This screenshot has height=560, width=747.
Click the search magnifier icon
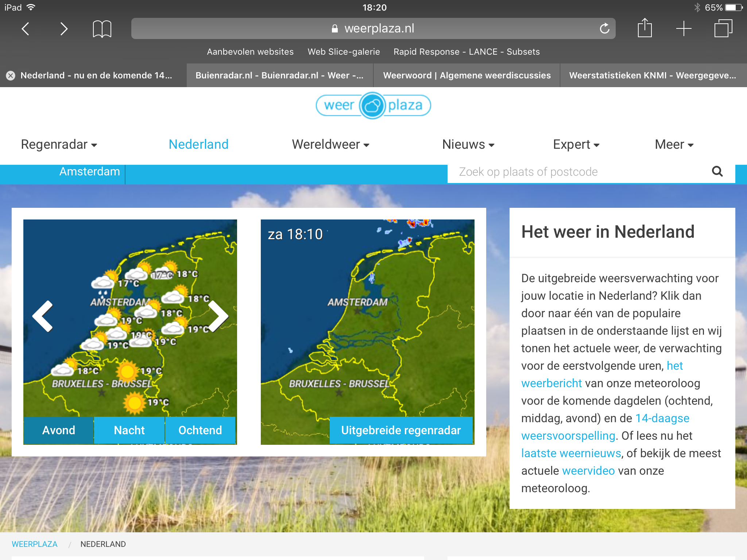(717, 171)
